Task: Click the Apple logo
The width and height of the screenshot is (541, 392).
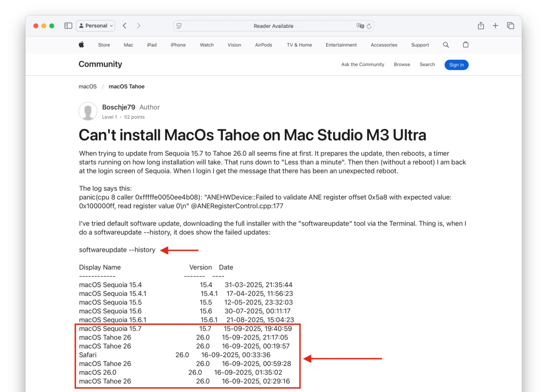Action: point(81,44)
